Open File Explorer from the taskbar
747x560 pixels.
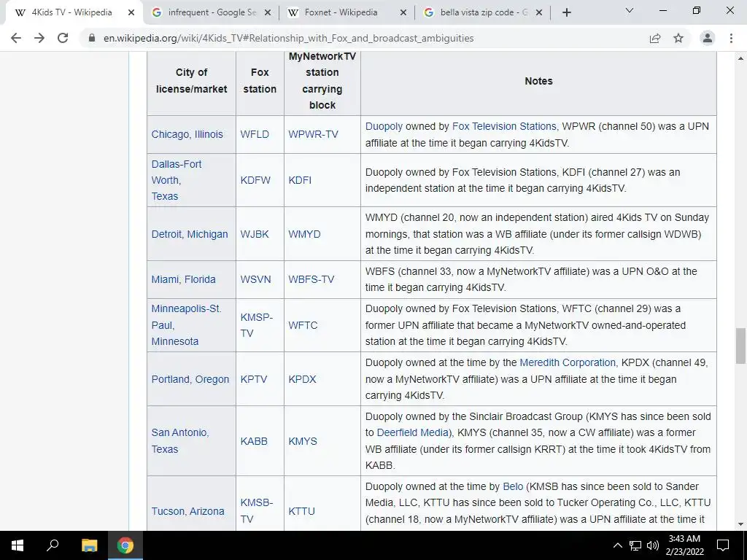pos(89,545)
